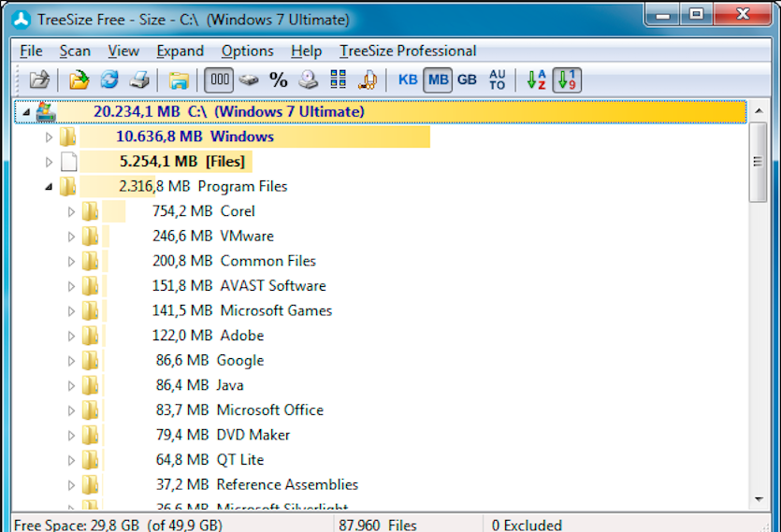Expand the Java folder
The height and width of the screenshot is (532, 781).
pyautogui.click(x=71, y=386)
